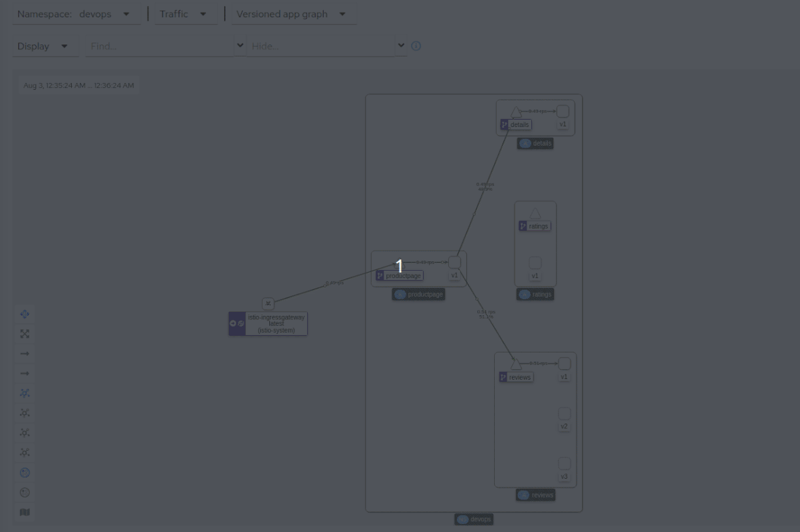Open the Namespace devops dropdown
Image resolution: width=800 pixels, height=532 pixels.
(x=76, y=14)
